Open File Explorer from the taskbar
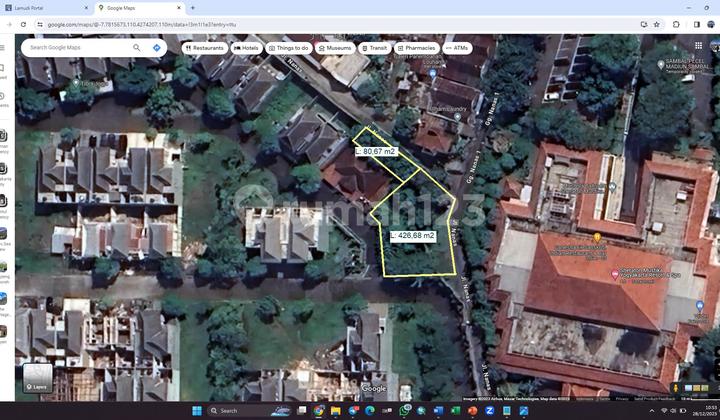 coord(336,410)
